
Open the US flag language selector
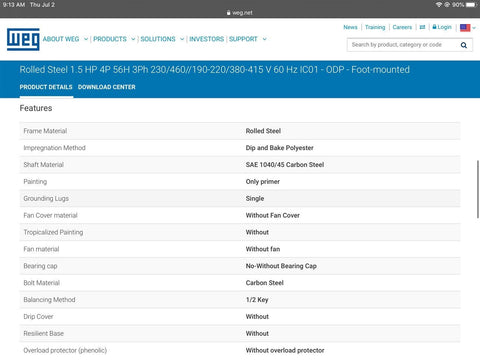point(468,28)
